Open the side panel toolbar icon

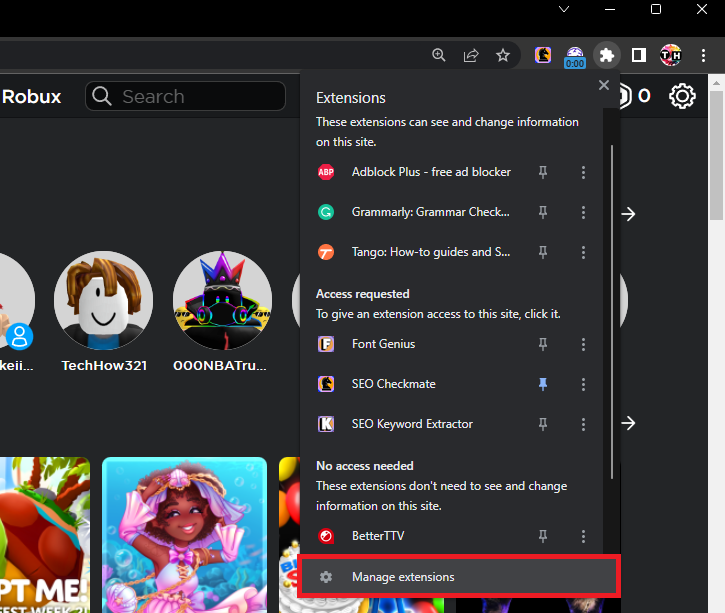639,55
